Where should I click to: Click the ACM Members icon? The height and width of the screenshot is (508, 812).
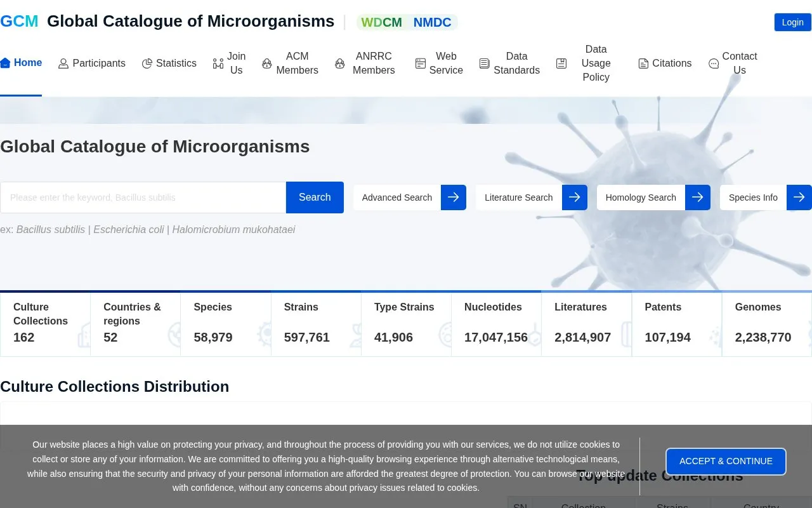267,63
